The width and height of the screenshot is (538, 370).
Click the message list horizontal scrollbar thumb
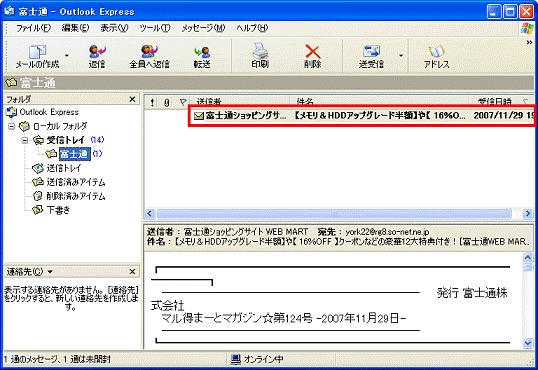click(334, 213)
